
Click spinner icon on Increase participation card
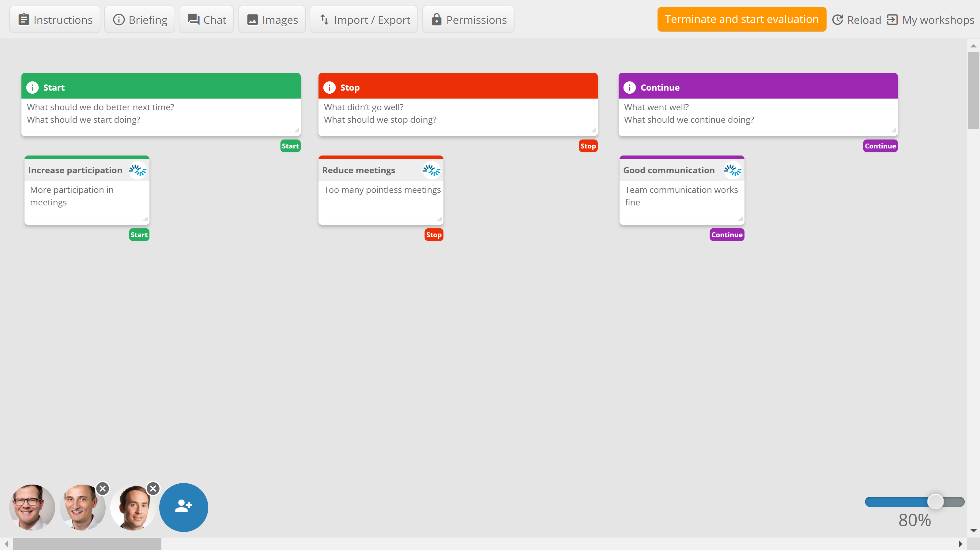click(x=137, y=171)
